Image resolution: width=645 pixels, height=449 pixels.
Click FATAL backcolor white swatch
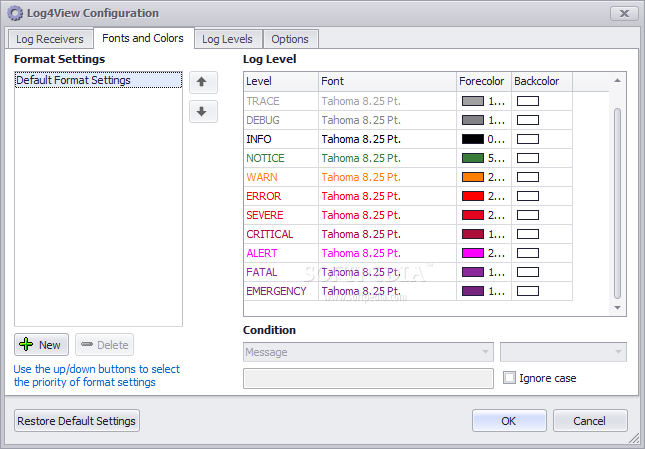(528, 272)
